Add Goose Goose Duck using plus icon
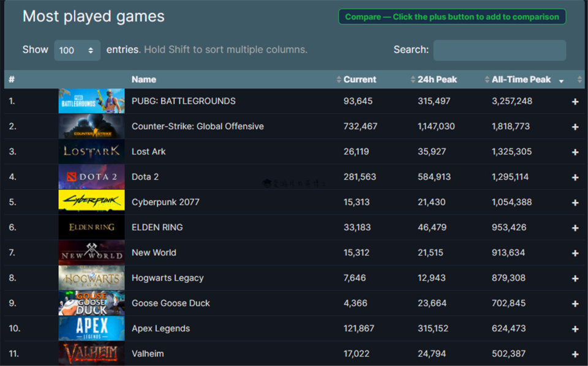Image resolution: width=588 pixels, height=366 pixels. click(x=575, y=304)
